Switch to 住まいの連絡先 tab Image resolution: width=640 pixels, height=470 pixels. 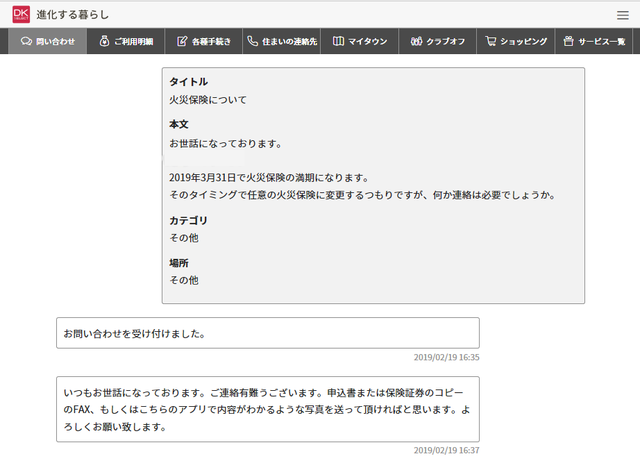(x=282, y=41)
